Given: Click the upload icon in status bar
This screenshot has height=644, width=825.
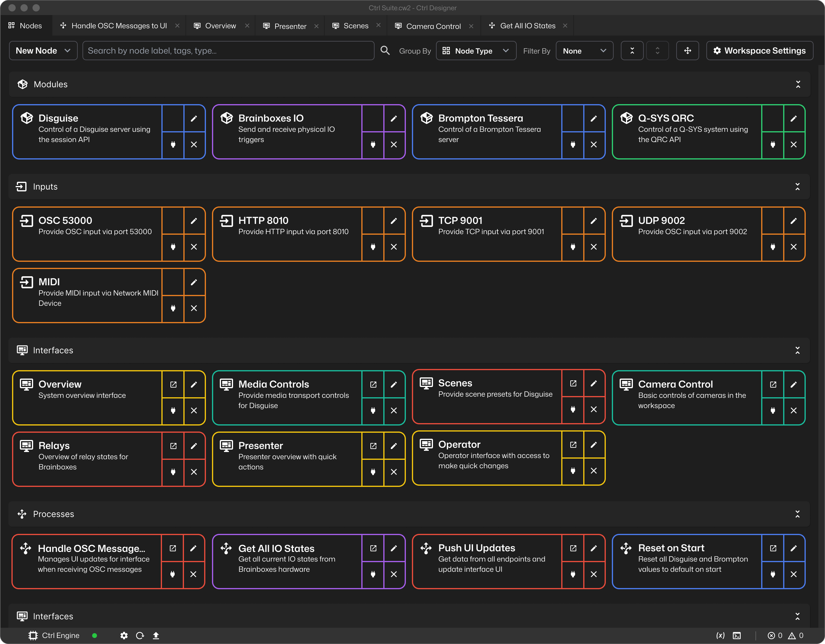Looking at the screenshot, I should click(156, 636).
